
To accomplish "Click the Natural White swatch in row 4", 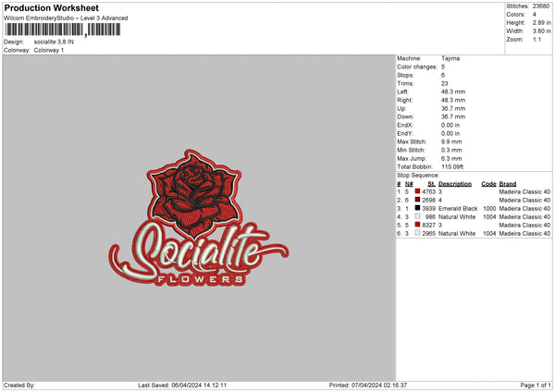I will coord(417,216).
